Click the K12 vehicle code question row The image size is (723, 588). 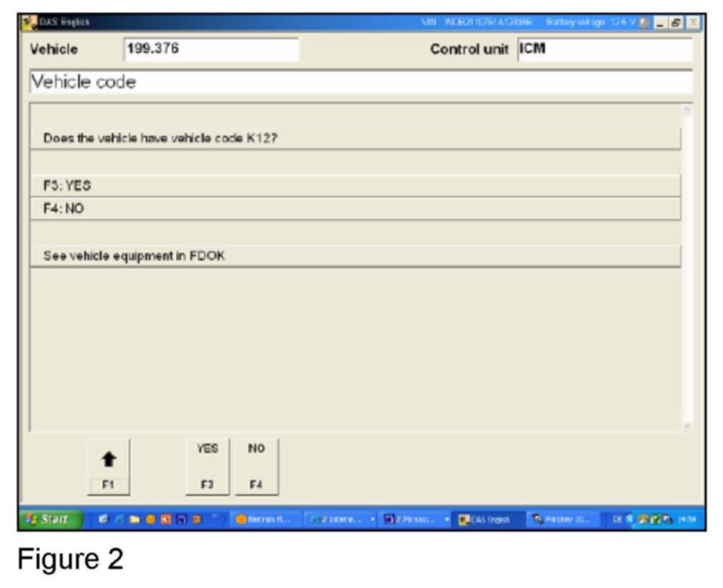coord(356,139)
